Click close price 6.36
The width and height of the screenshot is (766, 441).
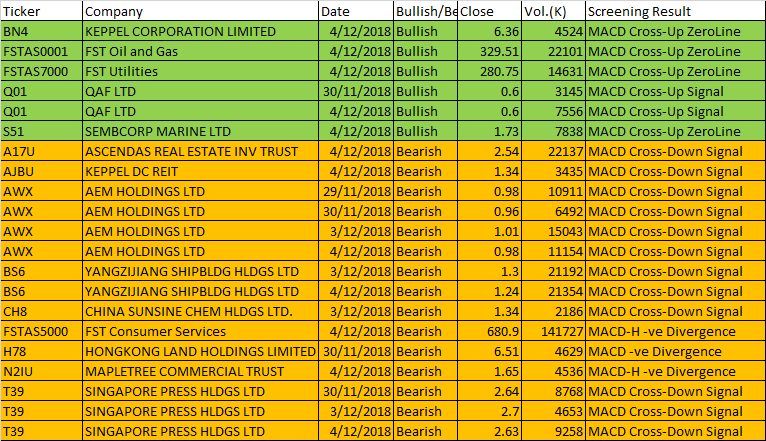[489, 31]
